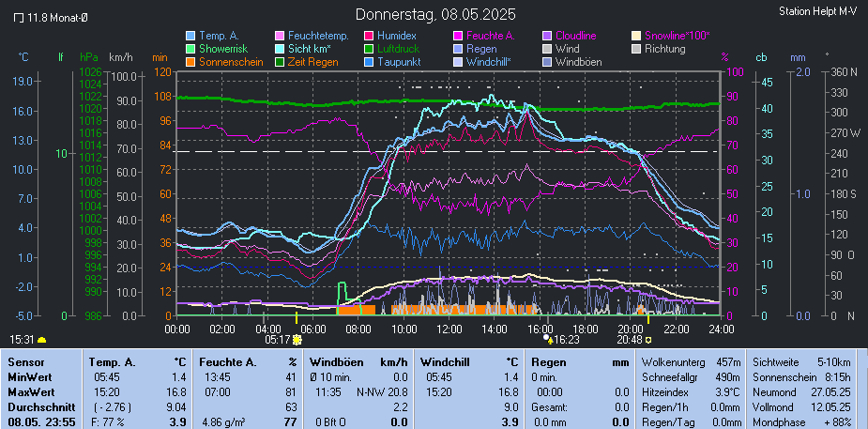Click the 12:00 time axis label

pyautogui.click(x=449, y=329)
